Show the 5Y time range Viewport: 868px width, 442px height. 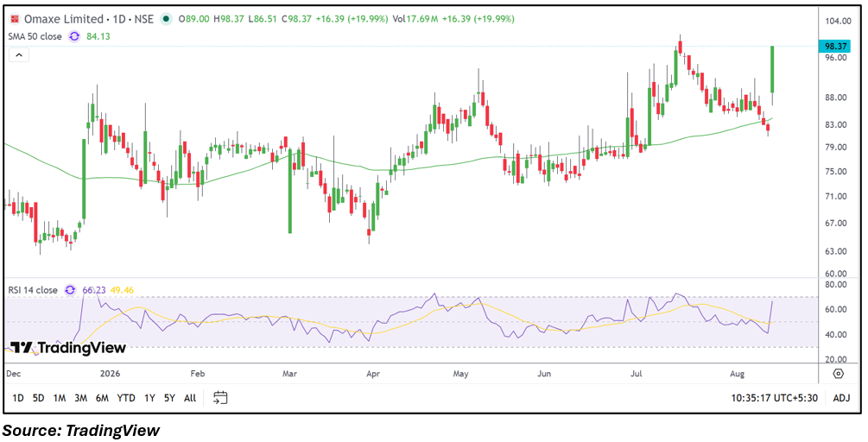point(169,398)
